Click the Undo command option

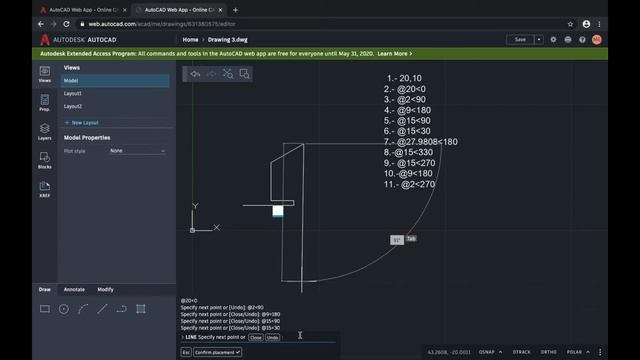coord(272,337)
